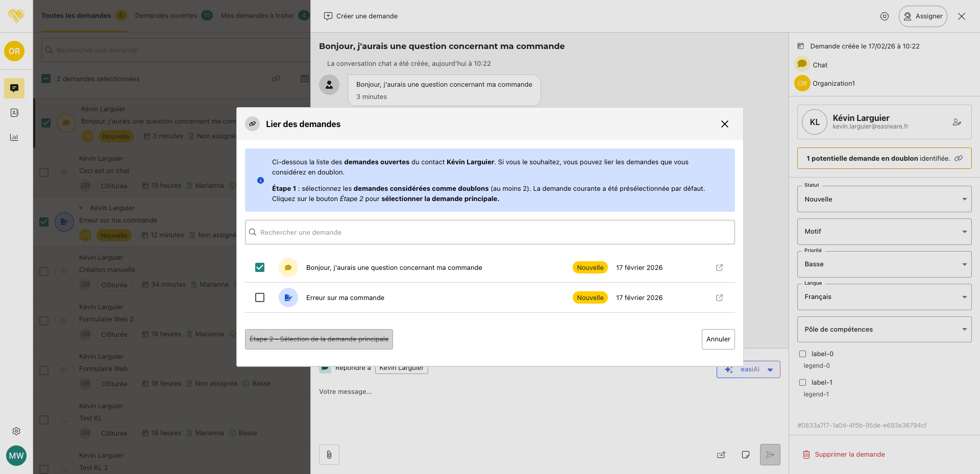The width and height of the screenshot is (980, 474).
Task: Uncheck 'Bonjour, j'aurais une question' request checkbox
Action: click(x=260, y=267)
